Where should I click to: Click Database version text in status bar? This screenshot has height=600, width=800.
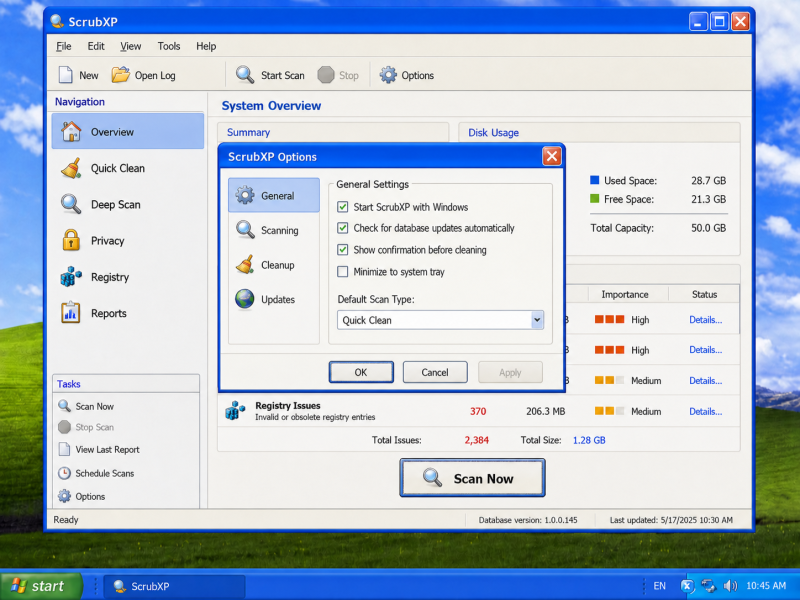click(x=528, y=520)
